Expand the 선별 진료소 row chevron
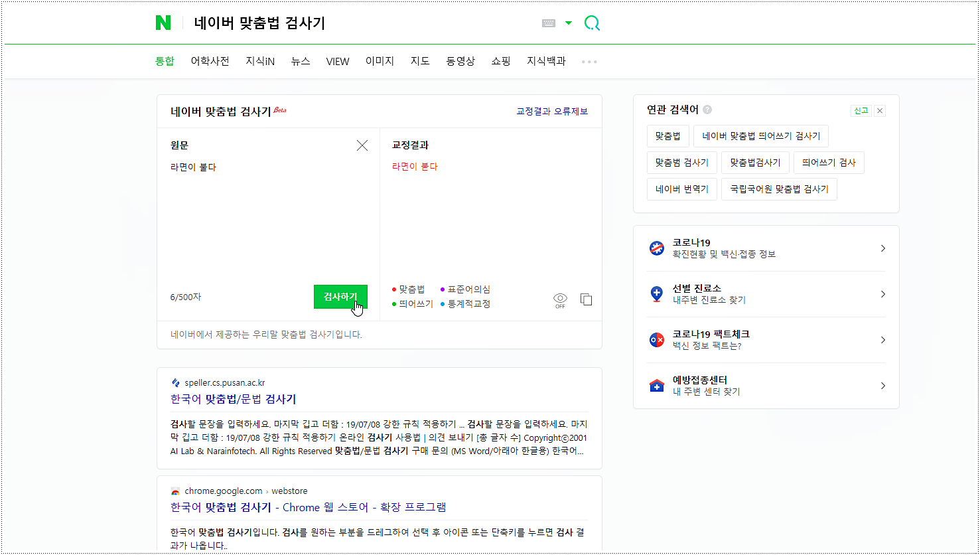 pos(882,294)
